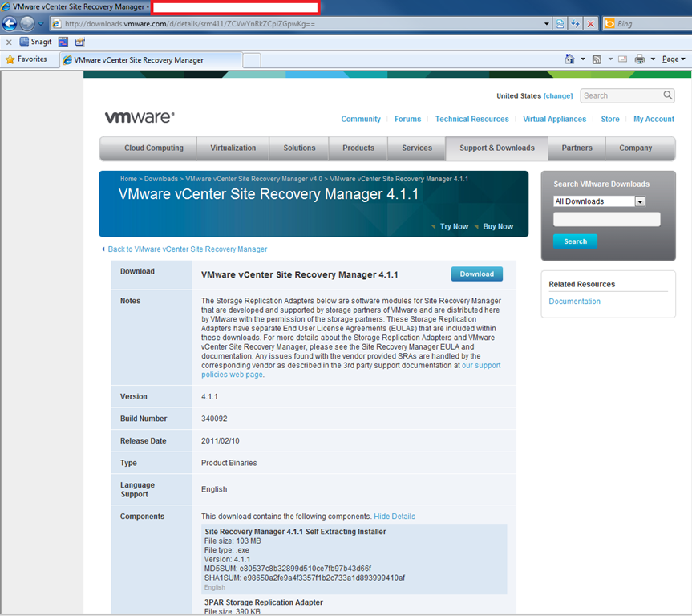Click the Buy Now link
Image resolution: width=692 pixels, height=616 pixels.
[x=498, y=226]
